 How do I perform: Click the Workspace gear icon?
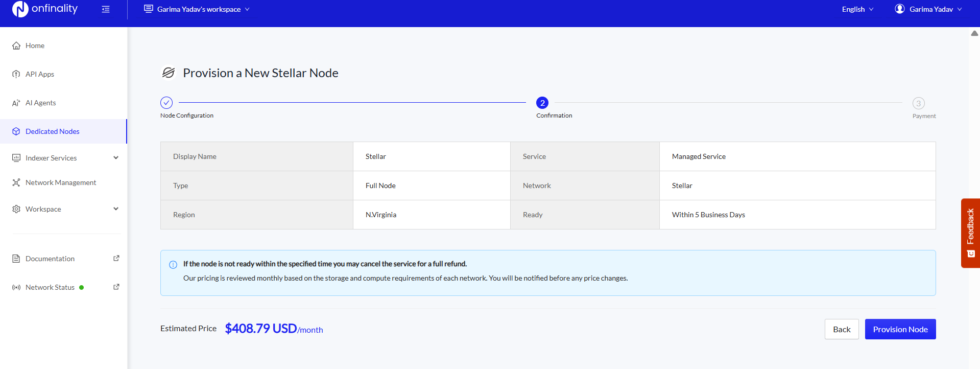coord(16,209)
